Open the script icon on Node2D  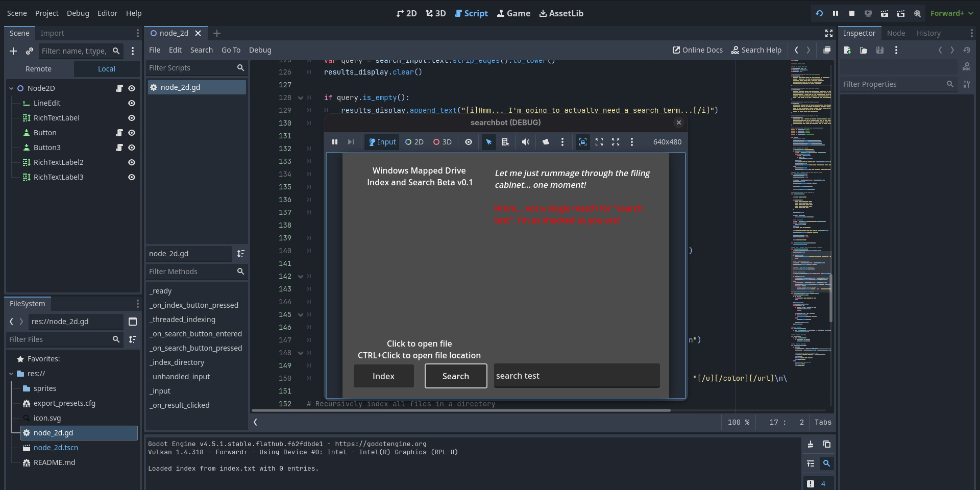pos(119,88)
